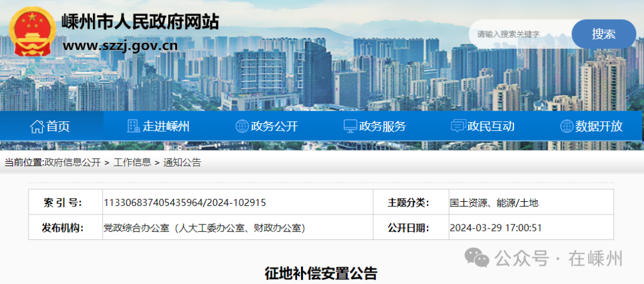Click the globe icon beside 政务公开
Screen dimensions: 644x284
pos(242,126)
